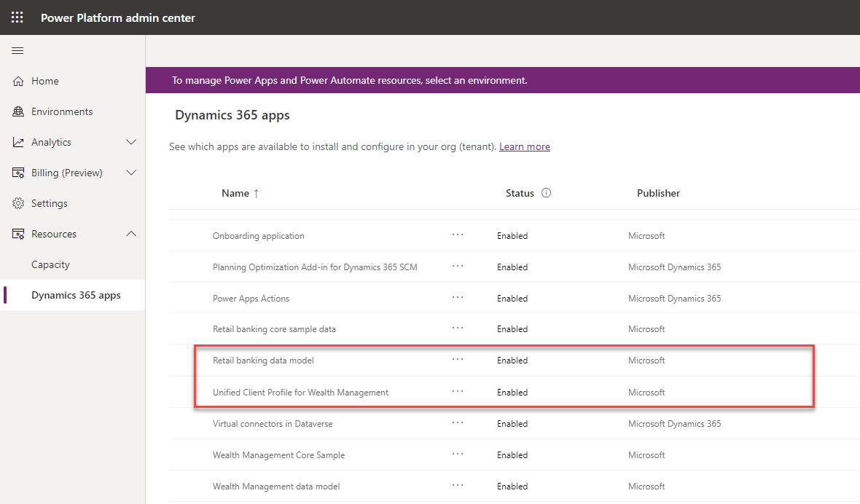Collapse the Resources chevron
Image resolution: width=860 pixels, height=504 pixels.
(131, 234)
